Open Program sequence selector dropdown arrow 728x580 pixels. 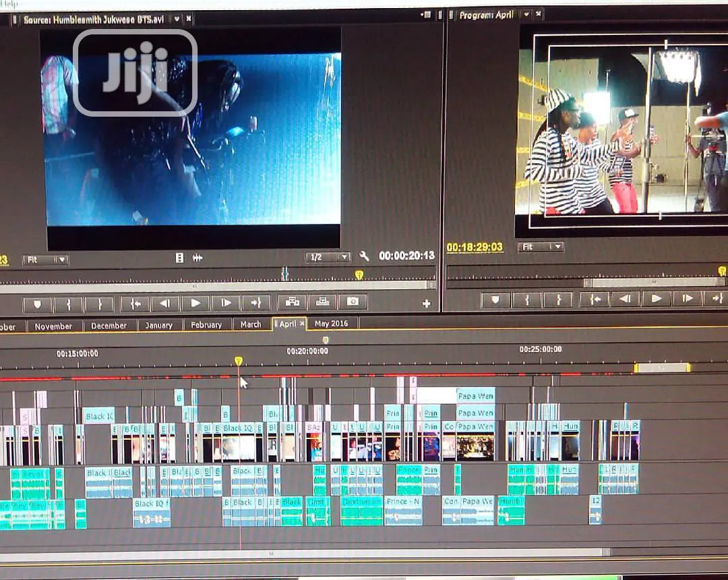(x=526, y=14)
